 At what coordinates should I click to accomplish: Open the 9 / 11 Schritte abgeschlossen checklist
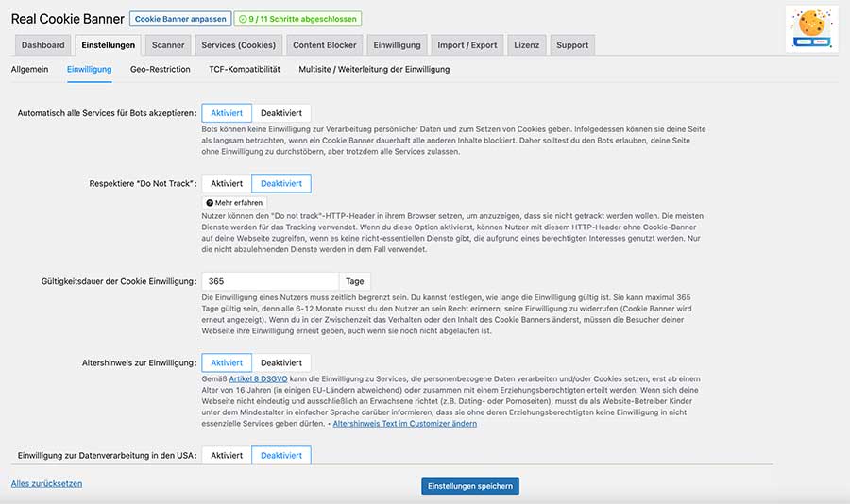297,19
